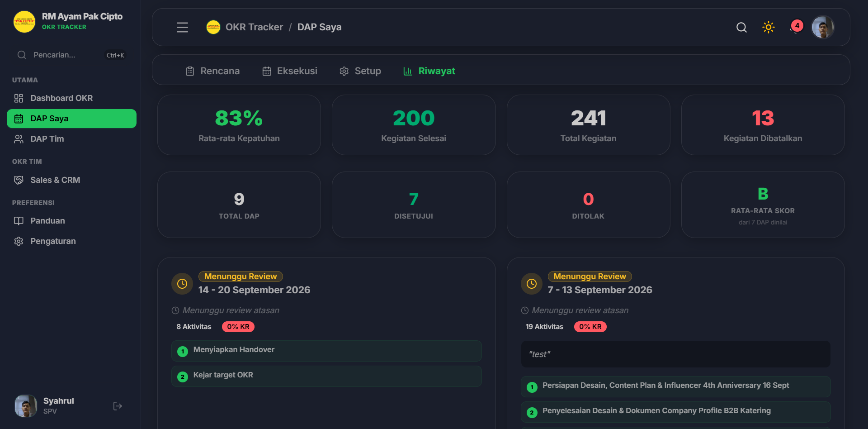Open user profile avatar in the header
The width and height of the screenshot is (868, 429).
coord(823,28)
